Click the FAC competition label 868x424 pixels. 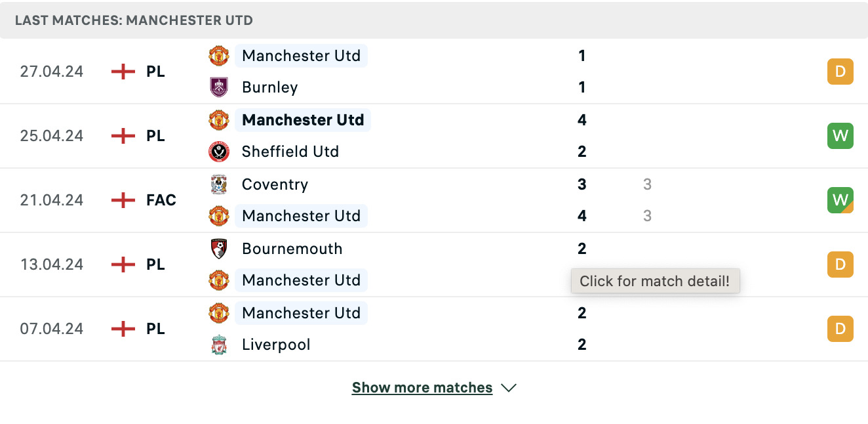coord(161,200)
